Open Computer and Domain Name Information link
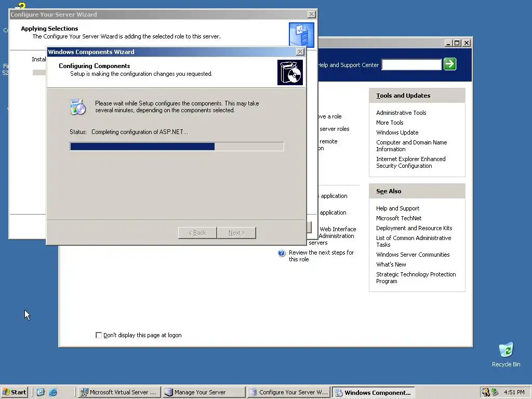 [411, 145]
